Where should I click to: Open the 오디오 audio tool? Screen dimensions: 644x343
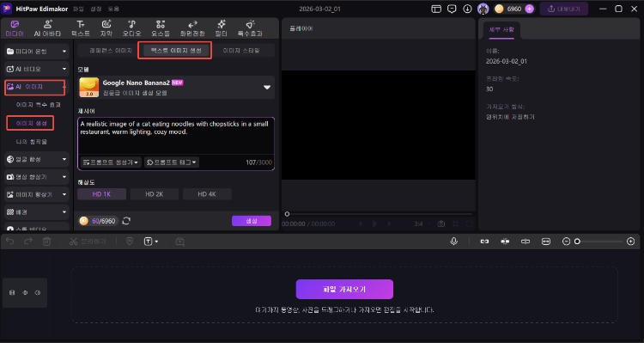[x=132, y=28]
